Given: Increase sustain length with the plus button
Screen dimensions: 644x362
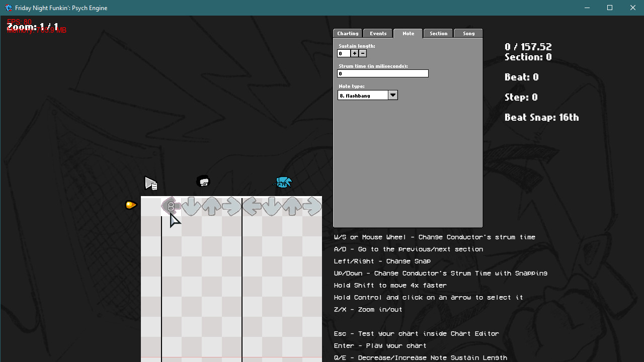Looking at the screenshot, I should pos(354,53).
